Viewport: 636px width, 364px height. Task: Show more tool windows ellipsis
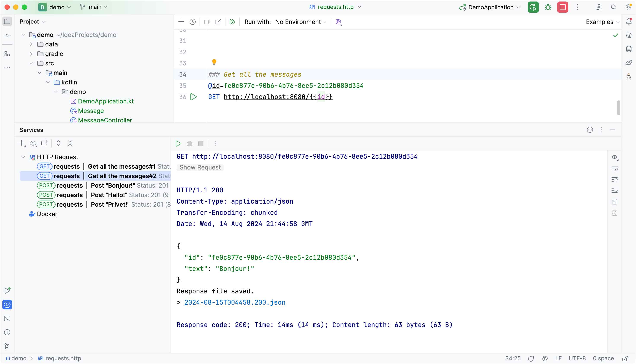pyautogui.click(x=7, y=68)
